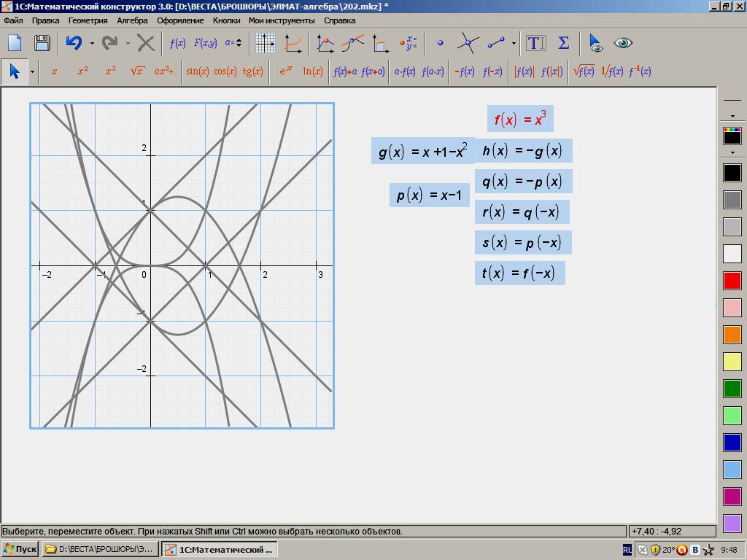747x560 pixels.
Task: Apply the 1/f(x) reciprocal transformation
Action: [x=612, y=71]
